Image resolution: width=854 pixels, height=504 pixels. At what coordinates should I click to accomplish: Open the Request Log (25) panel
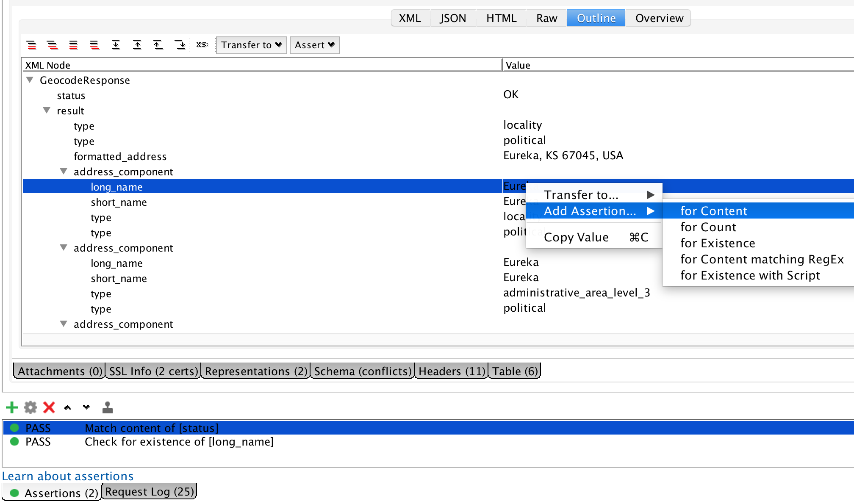click(149, 491)
